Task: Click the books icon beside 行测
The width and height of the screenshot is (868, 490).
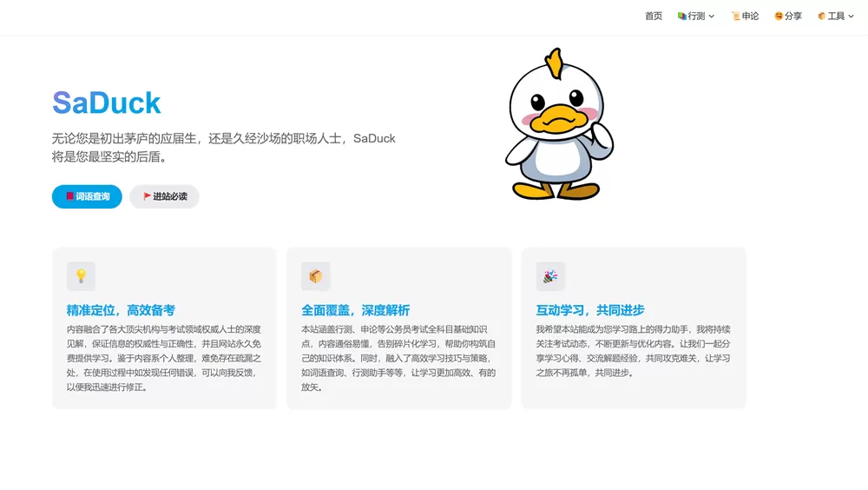Action: [x=682, y=17]
